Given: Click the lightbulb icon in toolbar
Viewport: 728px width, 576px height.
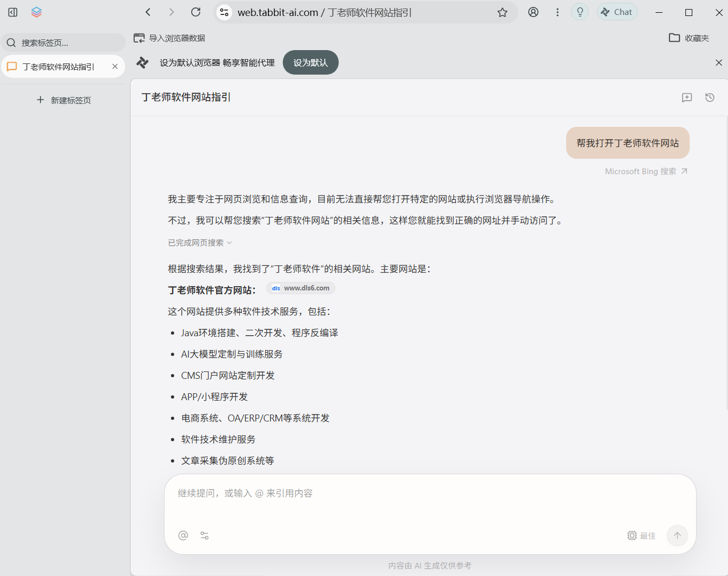Looking at the screenshot, I should click(579, 12).
